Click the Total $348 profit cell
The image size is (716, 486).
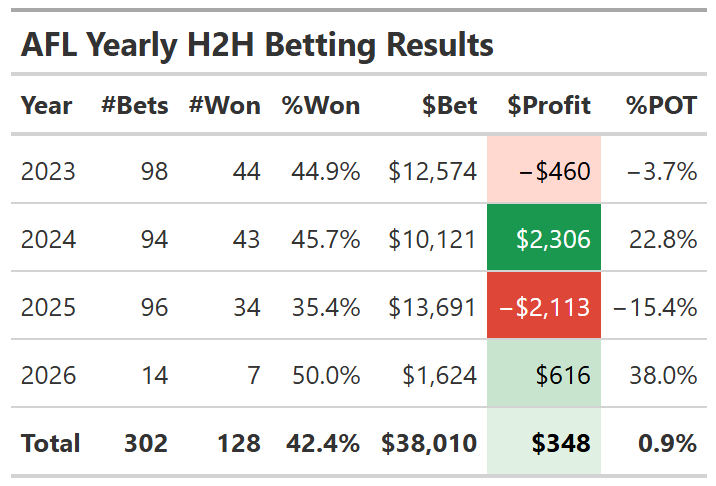point(544,443)
